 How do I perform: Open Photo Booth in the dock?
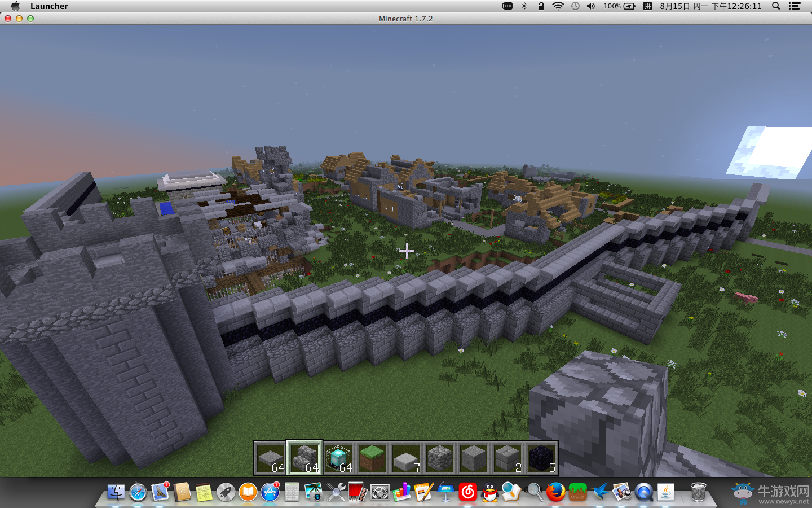[x=358, y=492]
